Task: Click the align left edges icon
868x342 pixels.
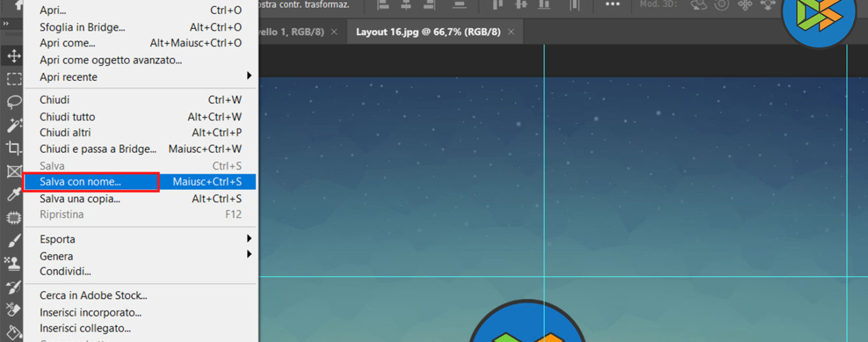Action: pos(384,5)
